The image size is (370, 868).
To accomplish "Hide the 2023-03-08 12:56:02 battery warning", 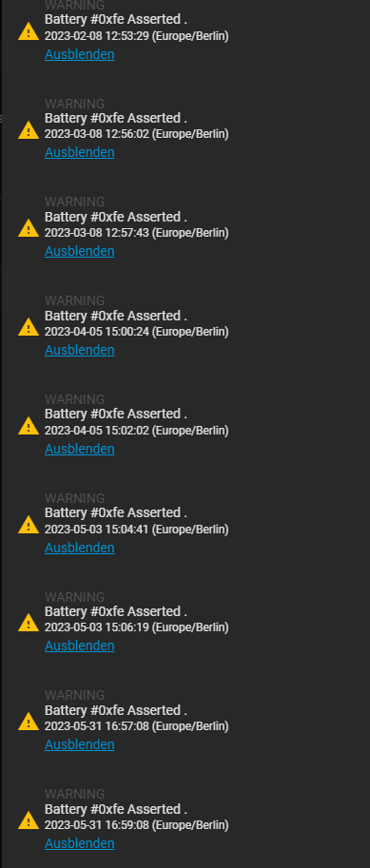I will coord(80,152).
